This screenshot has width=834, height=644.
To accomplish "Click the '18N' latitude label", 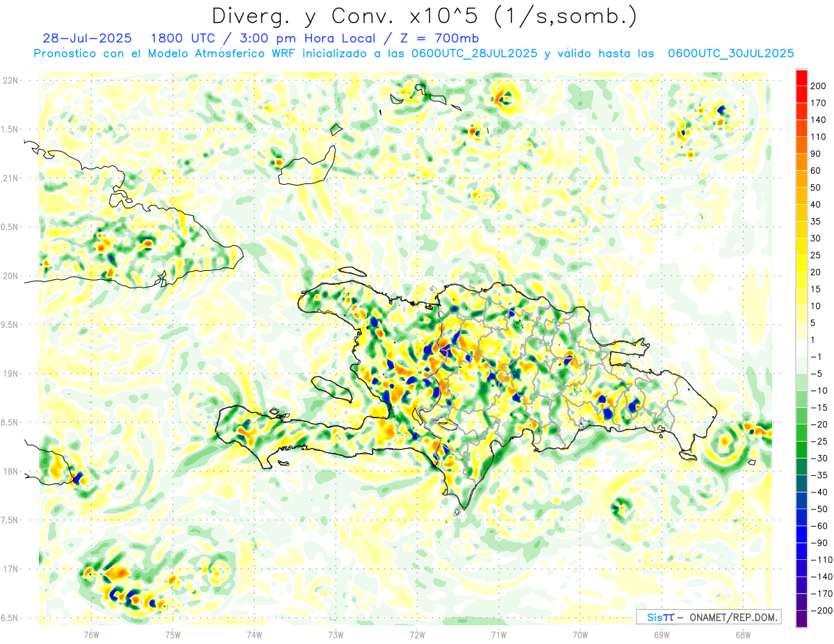I will pyautogui.click(x=11, y=472).
